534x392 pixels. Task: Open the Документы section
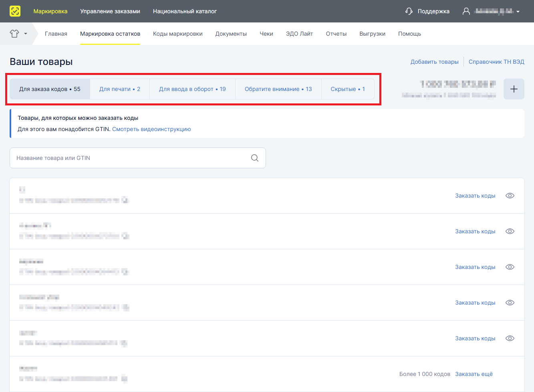(231, 34)
